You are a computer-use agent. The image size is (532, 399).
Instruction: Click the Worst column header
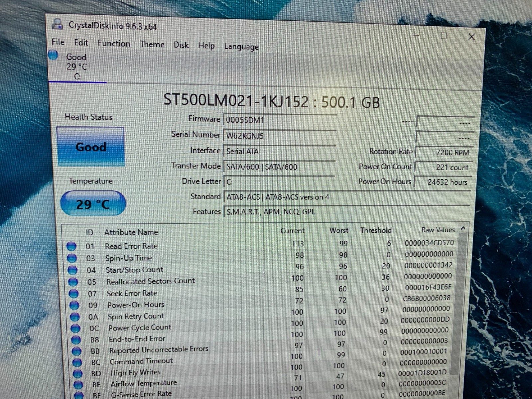coord(339,230)
